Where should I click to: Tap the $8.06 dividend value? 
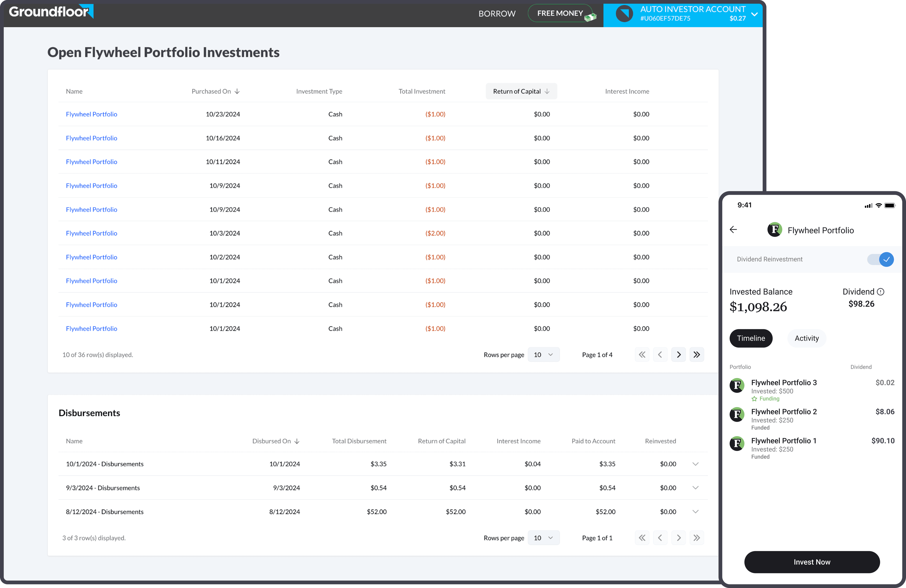885,412
